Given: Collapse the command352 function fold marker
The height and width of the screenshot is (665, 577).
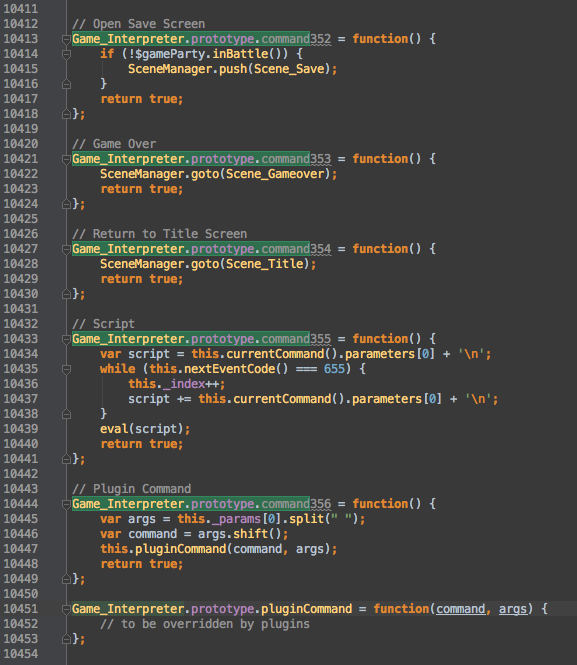Looking at the screenshot, I should pos(66,39).
